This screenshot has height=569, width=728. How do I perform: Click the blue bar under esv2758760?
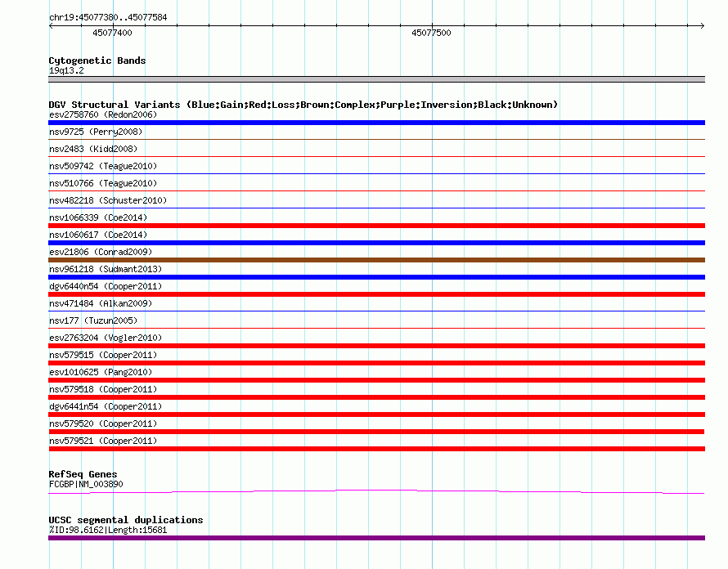tap(376, 123)
